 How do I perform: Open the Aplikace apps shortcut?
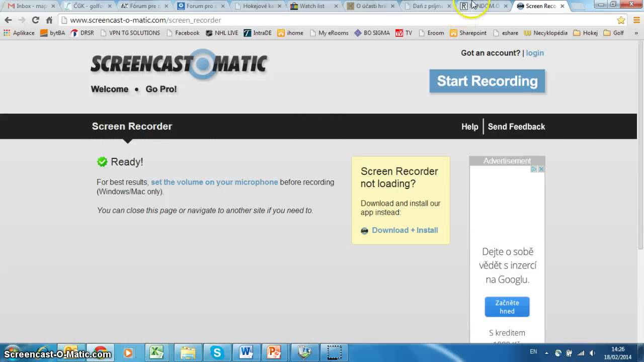tap(19, 33)
